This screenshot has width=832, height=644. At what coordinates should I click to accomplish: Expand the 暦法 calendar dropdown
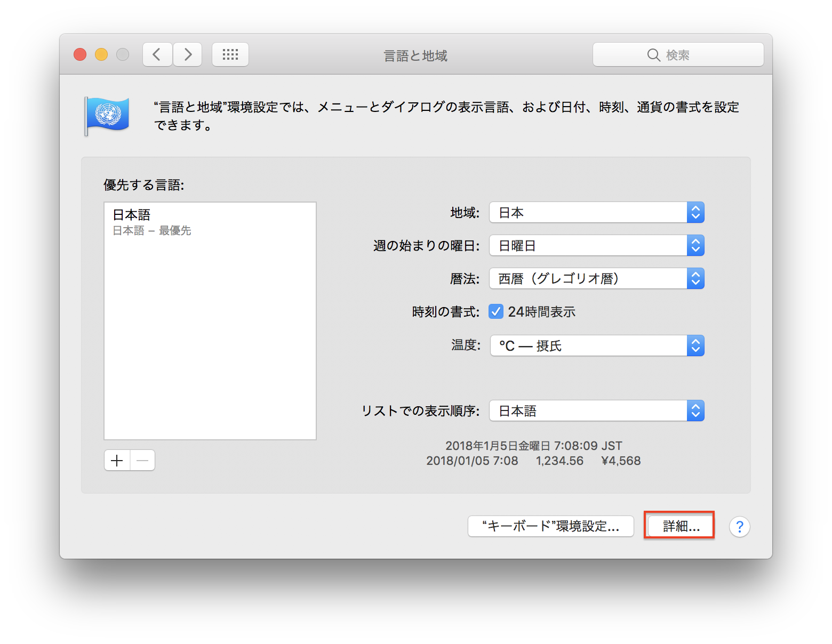tap(596, 279)
